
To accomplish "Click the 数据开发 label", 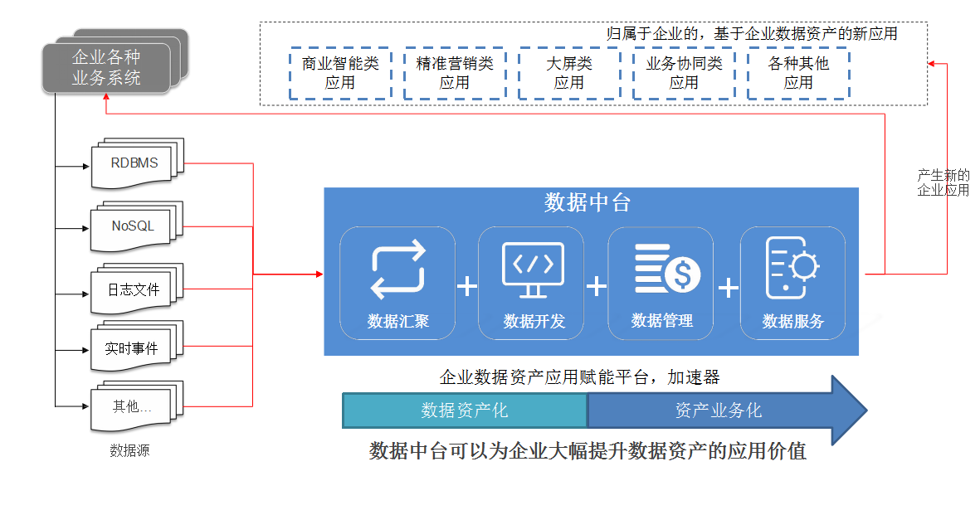I will tap(534, 321).
